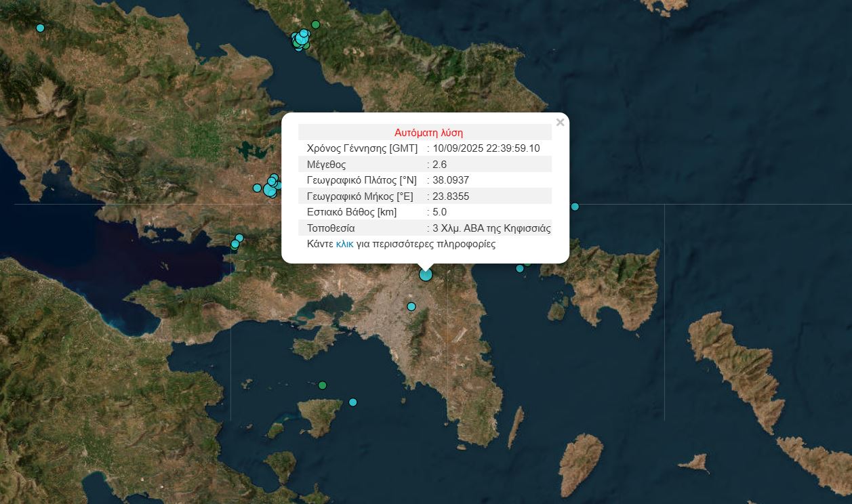The image size is (852, 504).
Task: Select the single cyan marker left of Thebes cluster
Action: [x=257, y=188]
